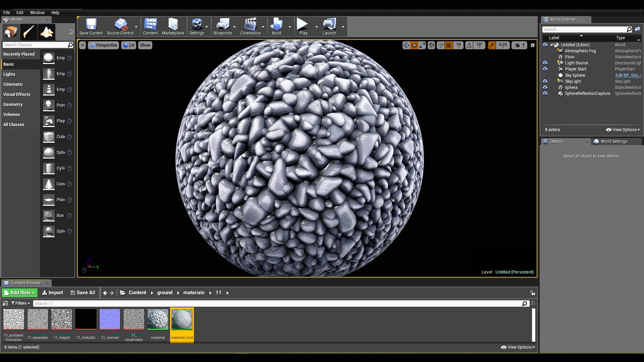The width and height of the screenshot is (644, 362).
Task: Toggle Lit viewport shading mode
Action: tap(128, 45)
